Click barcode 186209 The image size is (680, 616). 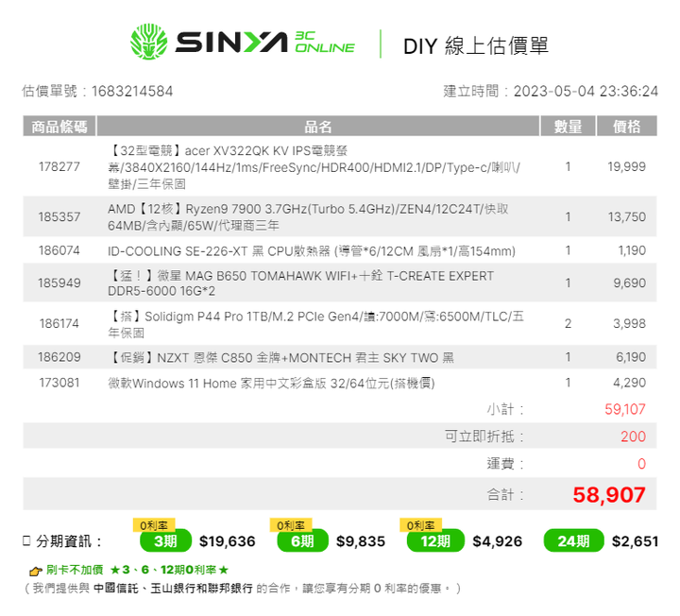coord(59,357)
